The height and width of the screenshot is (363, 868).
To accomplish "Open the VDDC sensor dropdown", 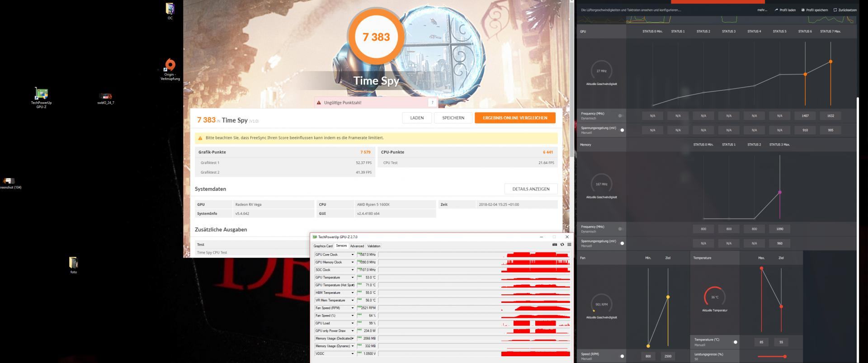I will coord(353,354).
